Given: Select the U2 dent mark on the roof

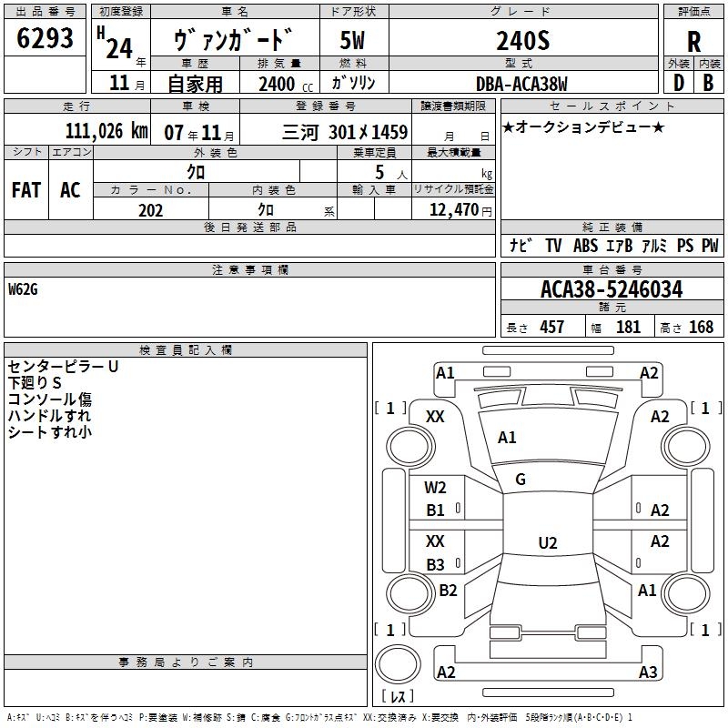Looking at the screenshot, I should pos(548,542).
